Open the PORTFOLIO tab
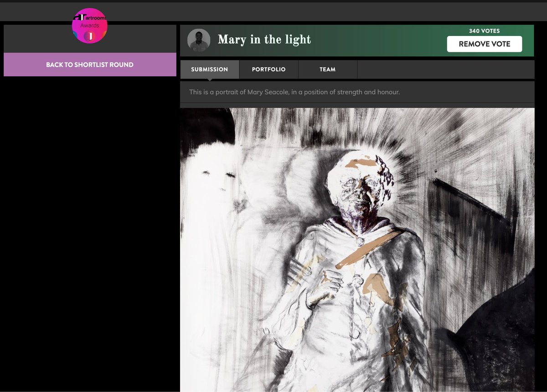 tap(268, 69)
